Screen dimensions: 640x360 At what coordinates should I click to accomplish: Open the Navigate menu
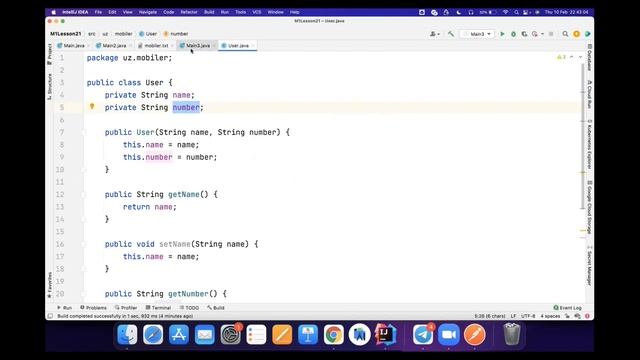coord(148,12)
